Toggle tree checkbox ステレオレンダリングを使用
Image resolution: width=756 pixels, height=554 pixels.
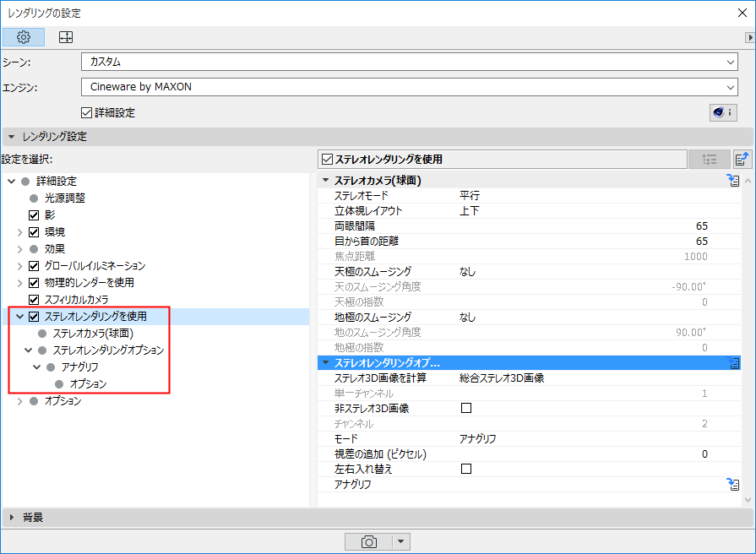point(34,317)
